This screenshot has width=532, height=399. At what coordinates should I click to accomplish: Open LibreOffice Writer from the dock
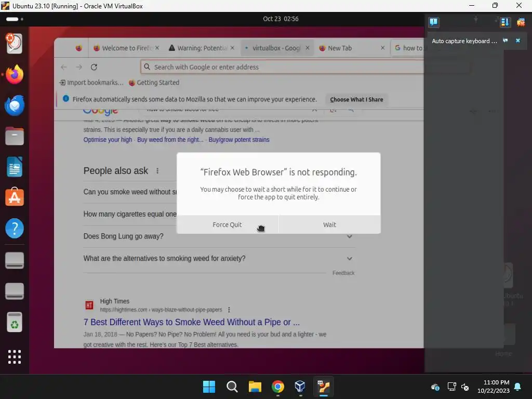coord(15,167)
